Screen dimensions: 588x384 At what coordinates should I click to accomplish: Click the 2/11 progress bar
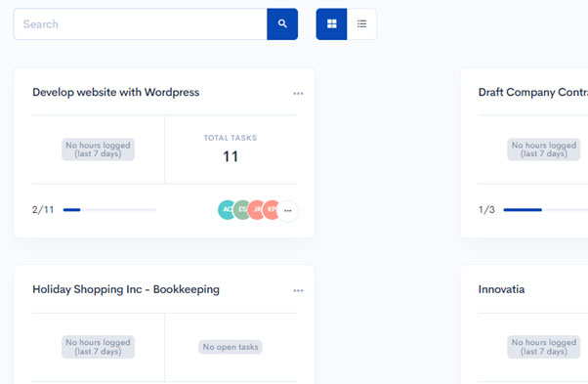109,210
